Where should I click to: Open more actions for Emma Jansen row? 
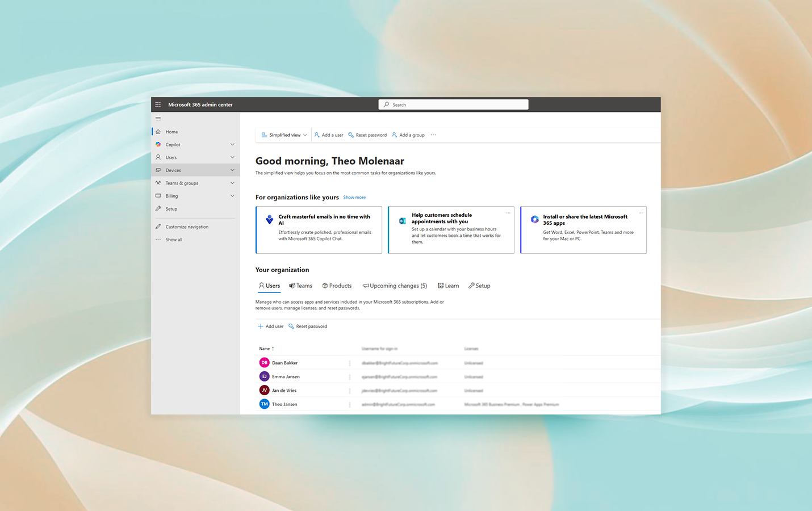(350, 377)
